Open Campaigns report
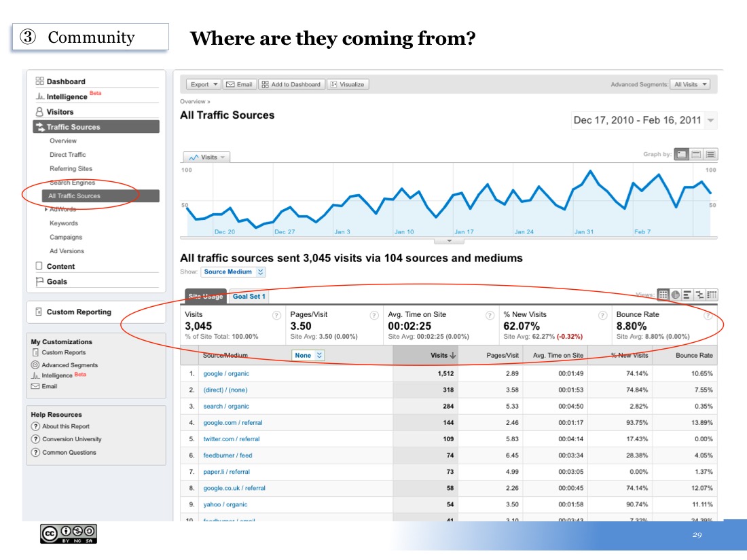 [66, 237]
